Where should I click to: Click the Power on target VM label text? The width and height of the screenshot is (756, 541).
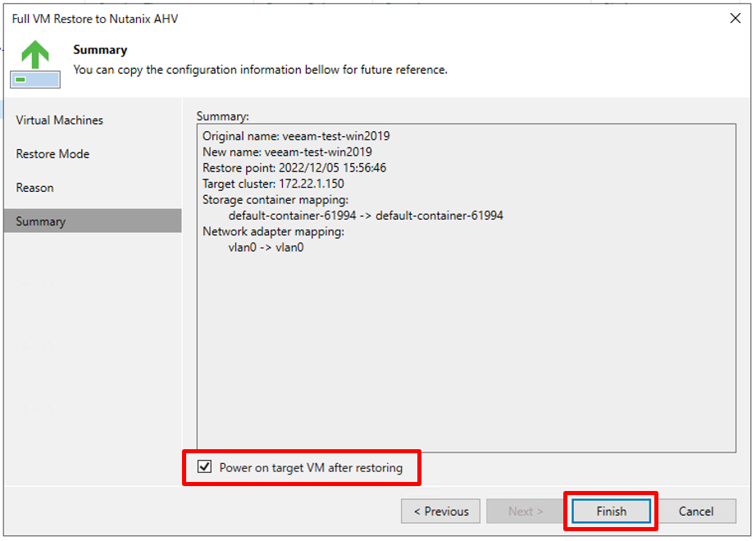[311, 468]
